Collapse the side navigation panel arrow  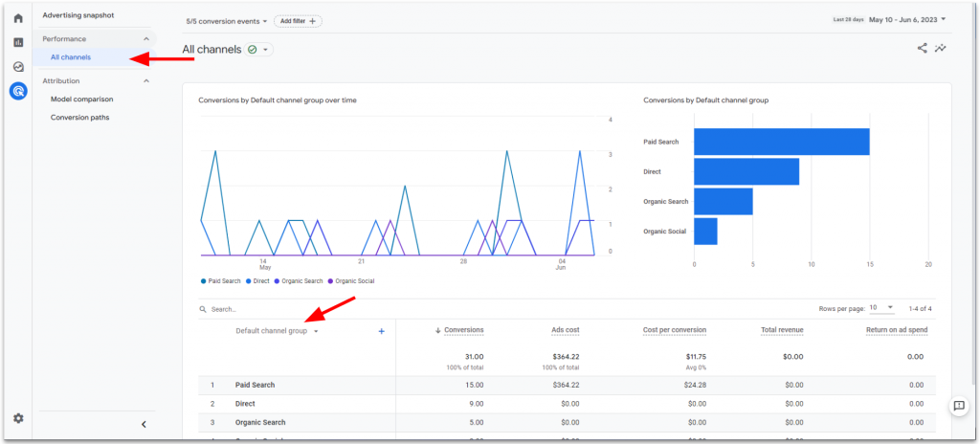[144, 424]
